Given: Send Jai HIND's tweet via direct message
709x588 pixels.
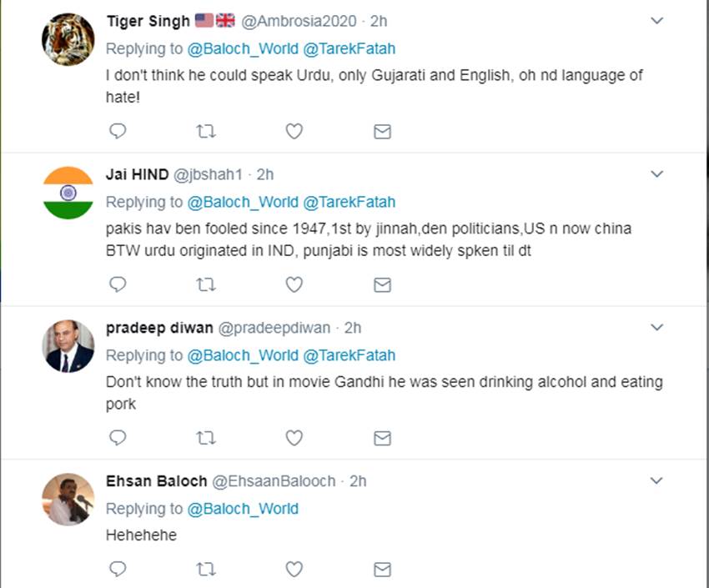Looking at the screenshot, I should [382, 284].
